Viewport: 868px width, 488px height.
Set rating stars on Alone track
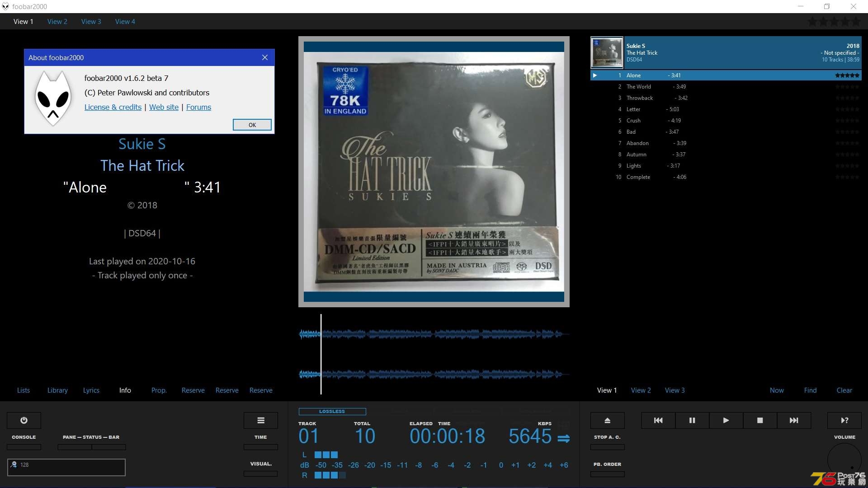[847, 75]
